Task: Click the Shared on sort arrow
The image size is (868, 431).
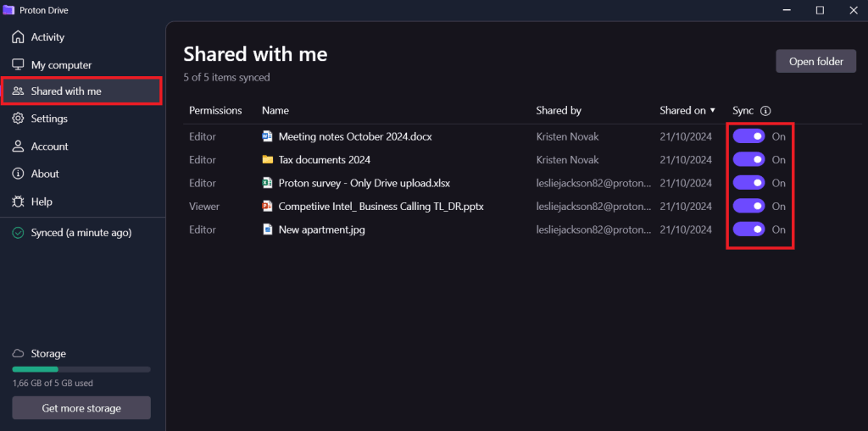Action: click(x=712, y=111)
